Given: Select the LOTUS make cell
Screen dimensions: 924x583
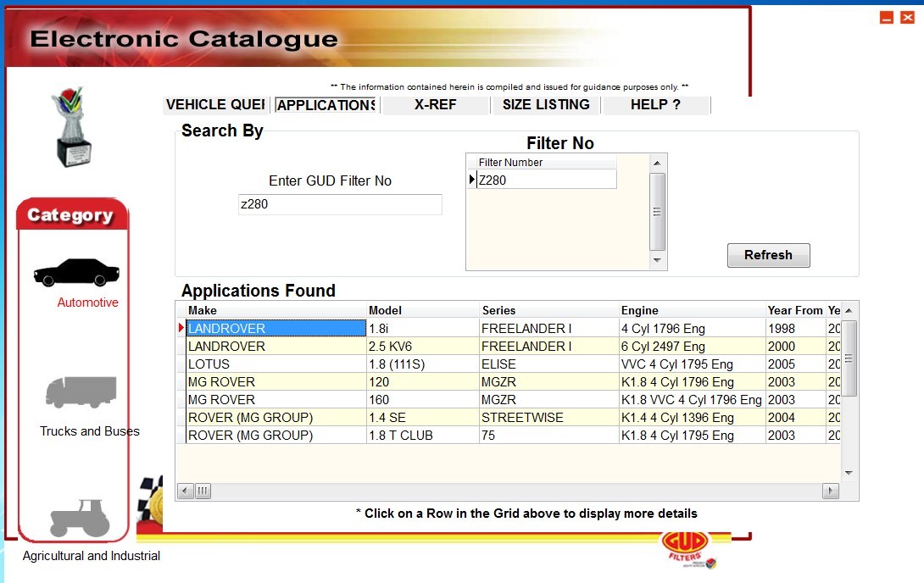Looking at the screenshot, I should coord(276,364).
